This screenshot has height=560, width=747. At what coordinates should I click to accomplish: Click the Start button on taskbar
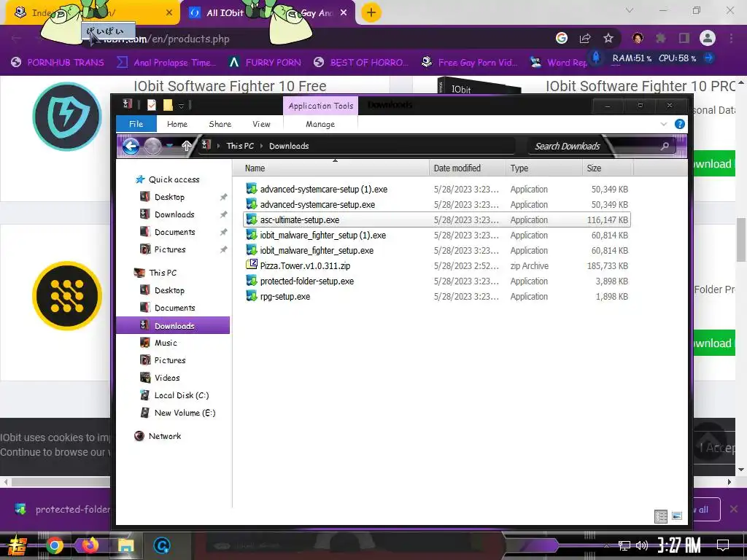pos(18,545)
